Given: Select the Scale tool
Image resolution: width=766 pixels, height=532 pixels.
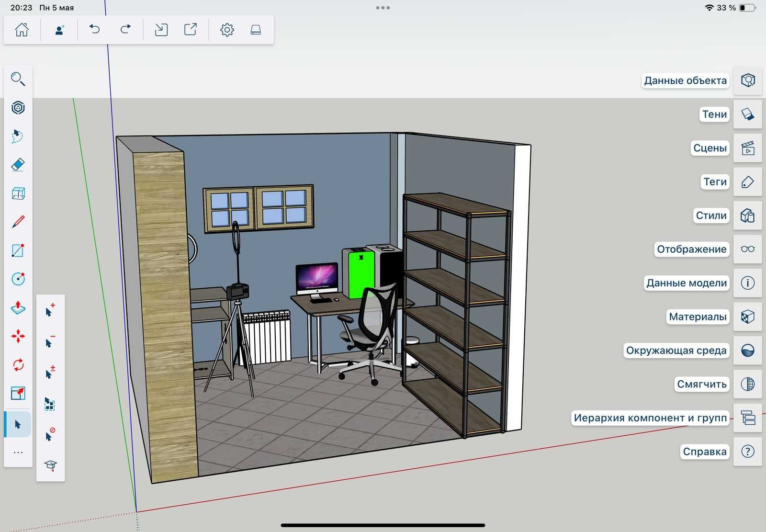Looking at the screenshot, I should click(x=18, y=393).
